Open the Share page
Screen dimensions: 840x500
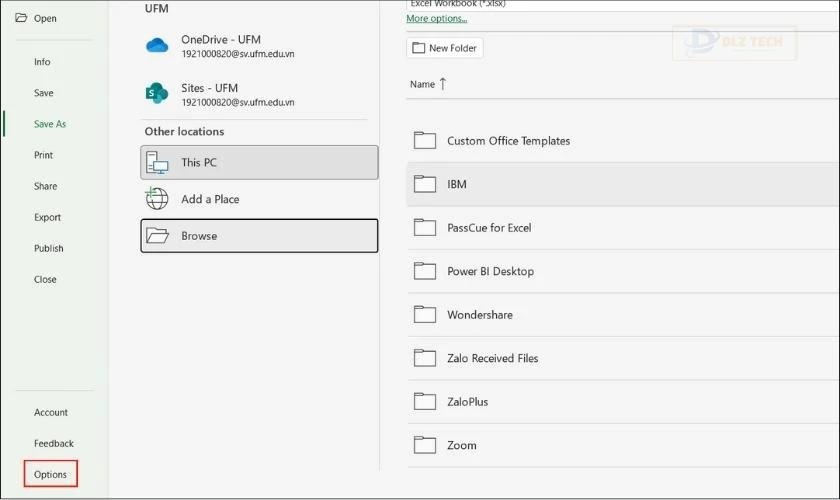46,186
